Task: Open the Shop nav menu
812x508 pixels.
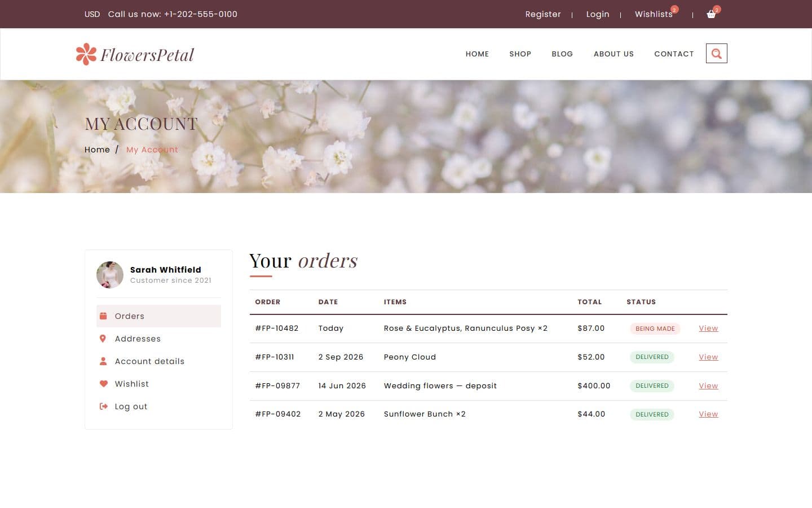Action: point(520,54)
